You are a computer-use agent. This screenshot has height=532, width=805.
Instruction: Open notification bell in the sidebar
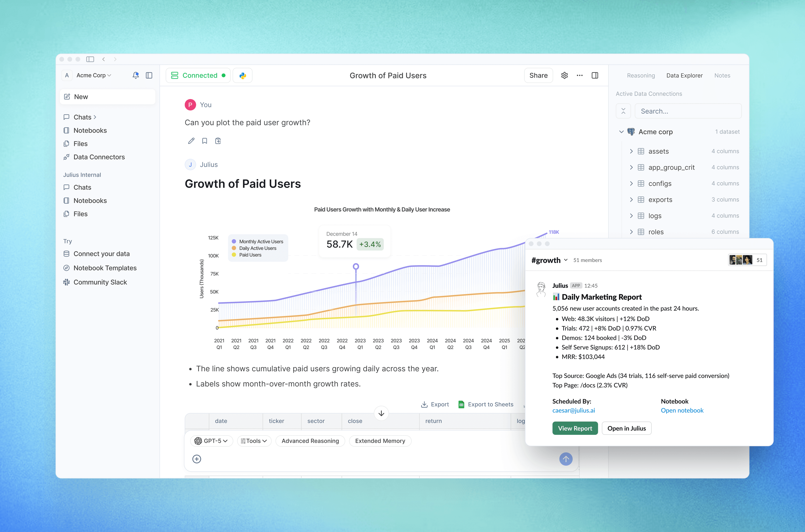pos(135,75)
